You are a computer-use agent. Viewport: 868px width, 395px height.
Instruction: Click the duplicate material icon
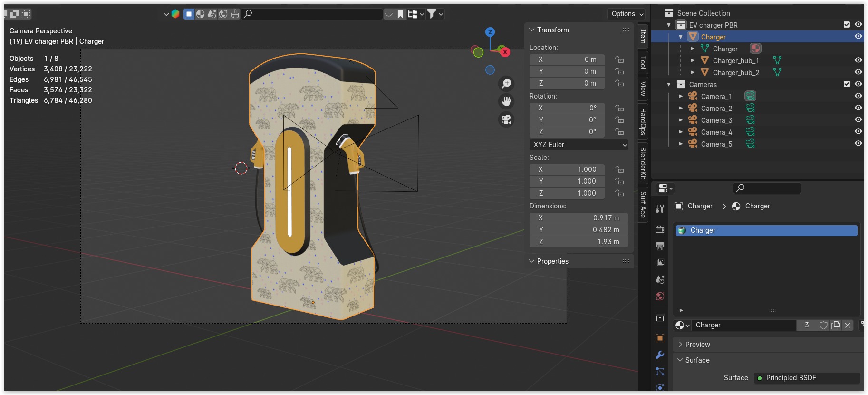pos(836,325)
